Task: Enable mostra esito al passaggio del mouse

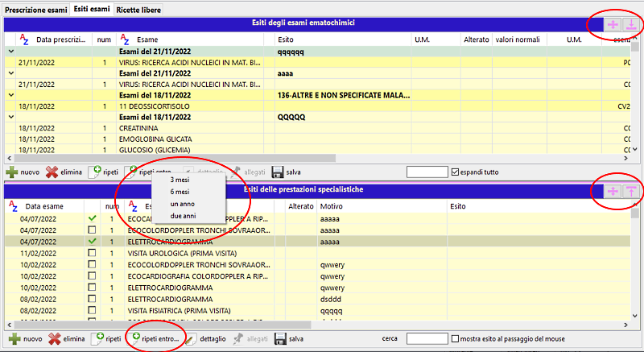Action: click(x=455, y=339)
